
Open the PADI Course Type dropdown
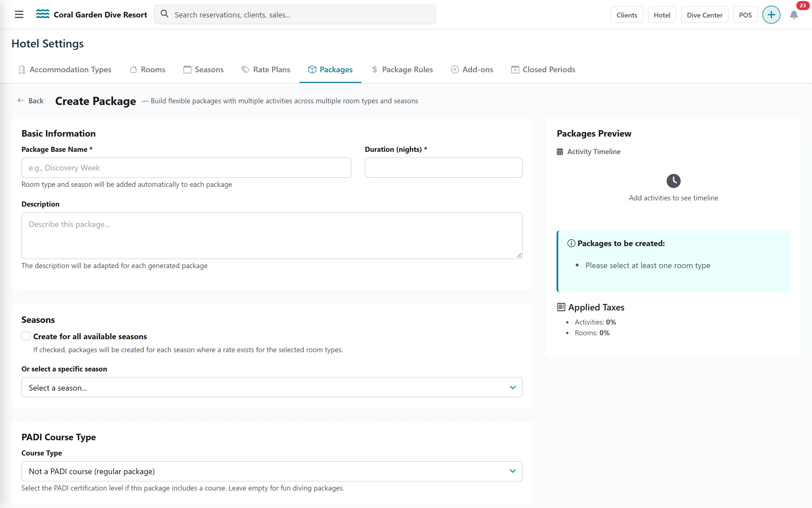click(x=272, y=471)
